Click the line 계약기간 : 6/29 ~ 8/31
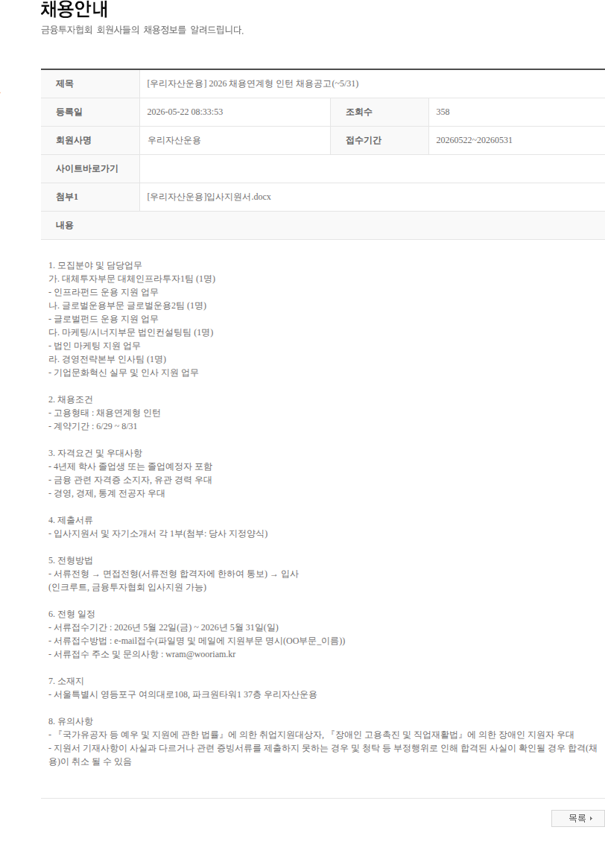 click(92, 426)
